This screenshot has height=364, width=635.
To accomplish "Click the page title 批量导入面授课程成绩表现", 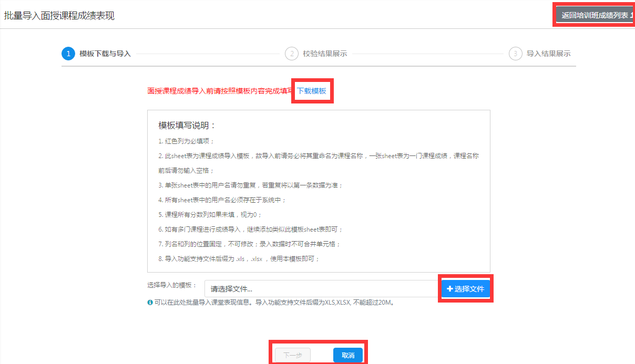I will (59, 15).
